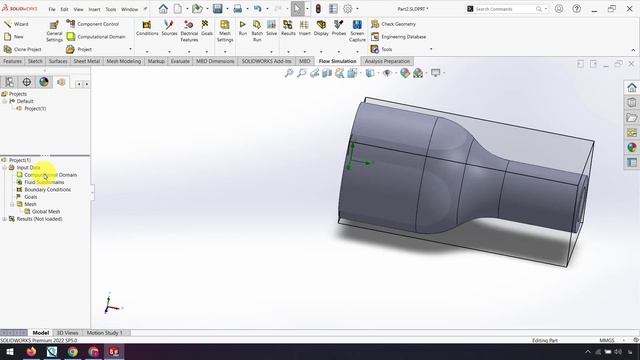Open the Tools ribbon dropdown arrow
This screenshot has width=640, height=360.
click(x=431, y=49)
